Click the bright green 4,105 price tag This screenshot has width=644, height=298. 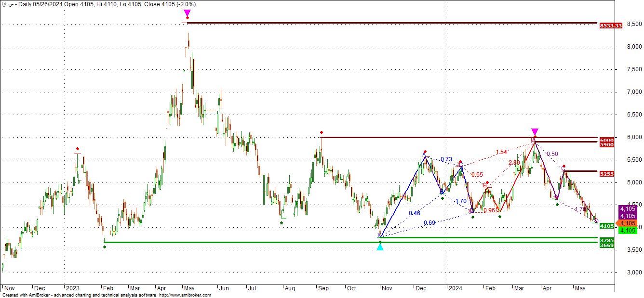(627, 231)
